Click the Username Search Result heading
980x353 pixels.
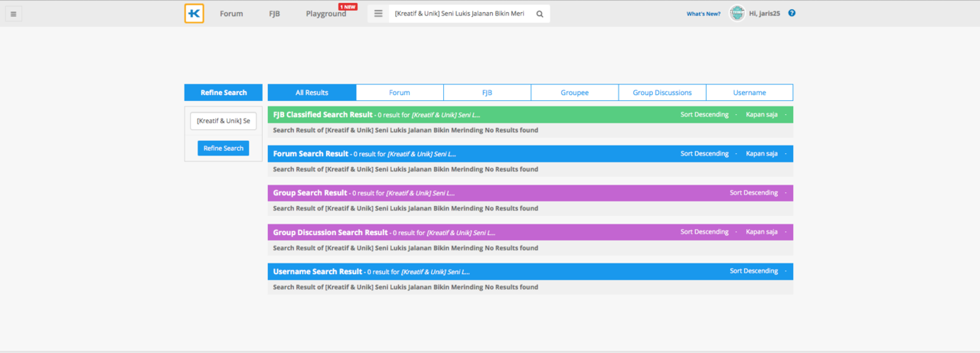click(x=318, y=271)
